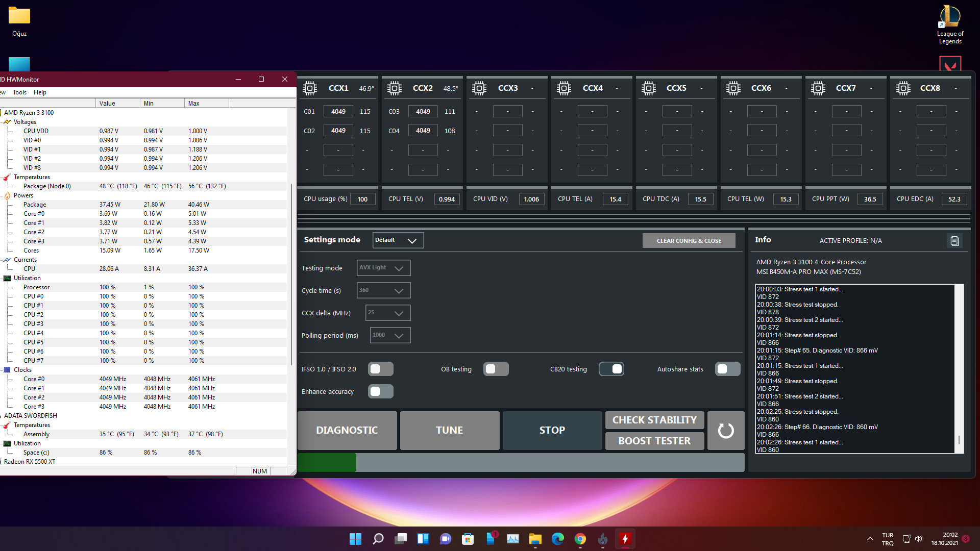Collapse Clocks node in HWMonitor
This screenshot has height=551, width=980.
click(22, 370)
